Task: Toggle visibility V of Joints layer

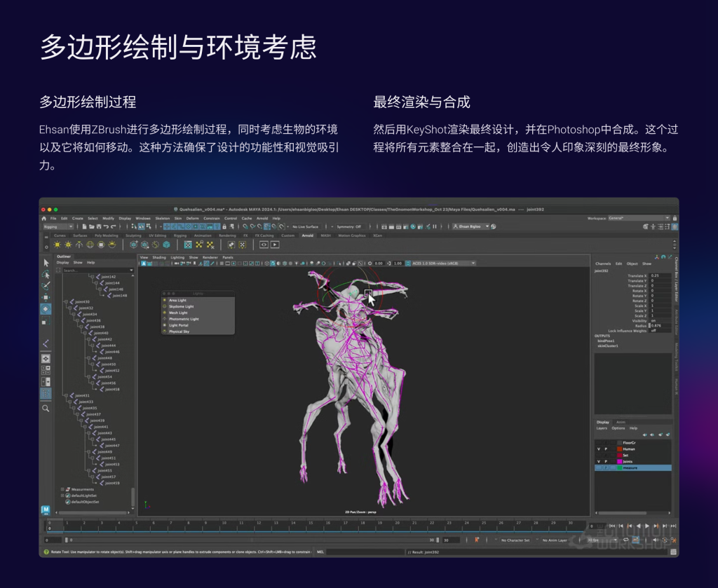Action: (x=599, y=462)
